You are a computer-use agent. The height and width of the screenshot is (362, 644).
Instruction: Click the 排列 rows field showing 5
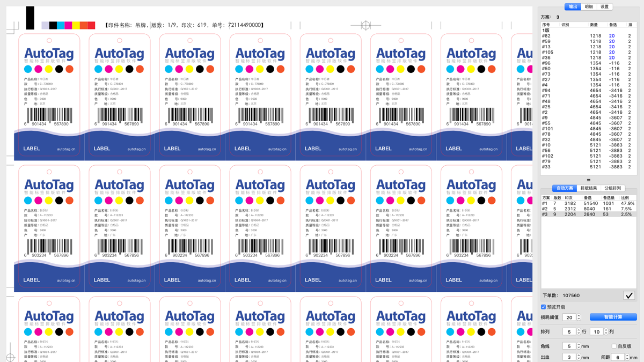click(569, 332)
